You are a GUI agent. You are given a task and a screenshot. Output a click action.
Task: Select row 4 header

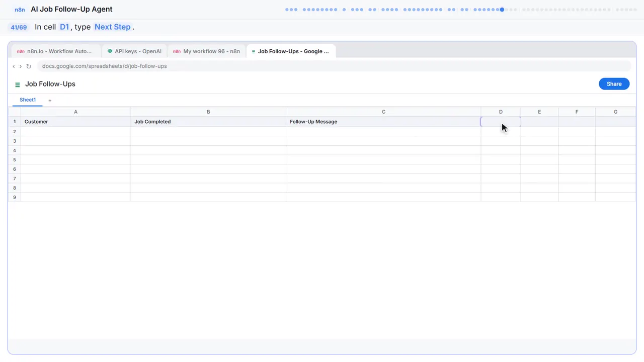click(x=15, y=150)
